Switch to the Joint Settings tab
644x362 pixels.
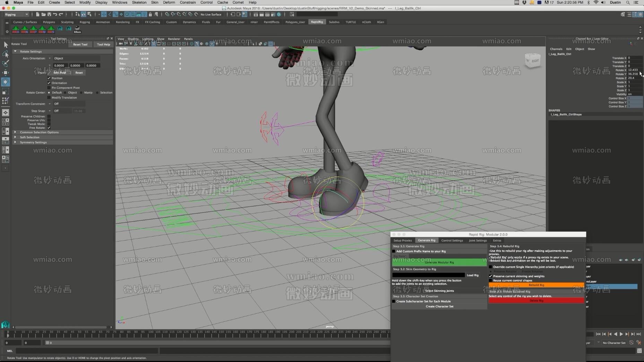pos(478,240)
